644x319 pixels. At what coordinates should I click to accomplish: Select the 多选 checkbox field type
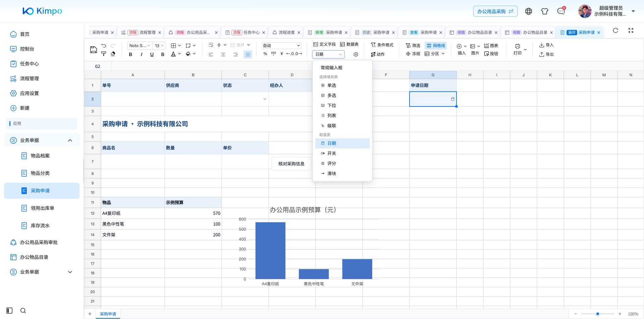point(342,95)
